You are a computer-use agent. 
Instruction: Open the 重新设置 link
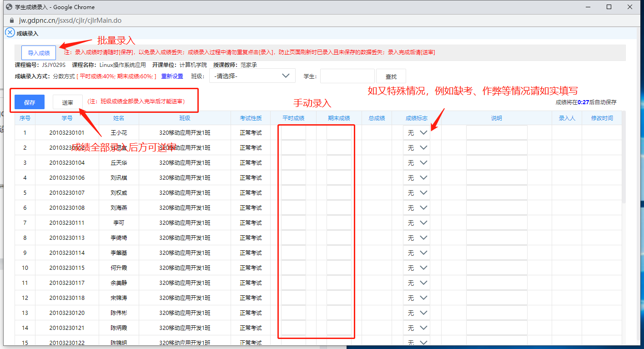click(172, 76)
